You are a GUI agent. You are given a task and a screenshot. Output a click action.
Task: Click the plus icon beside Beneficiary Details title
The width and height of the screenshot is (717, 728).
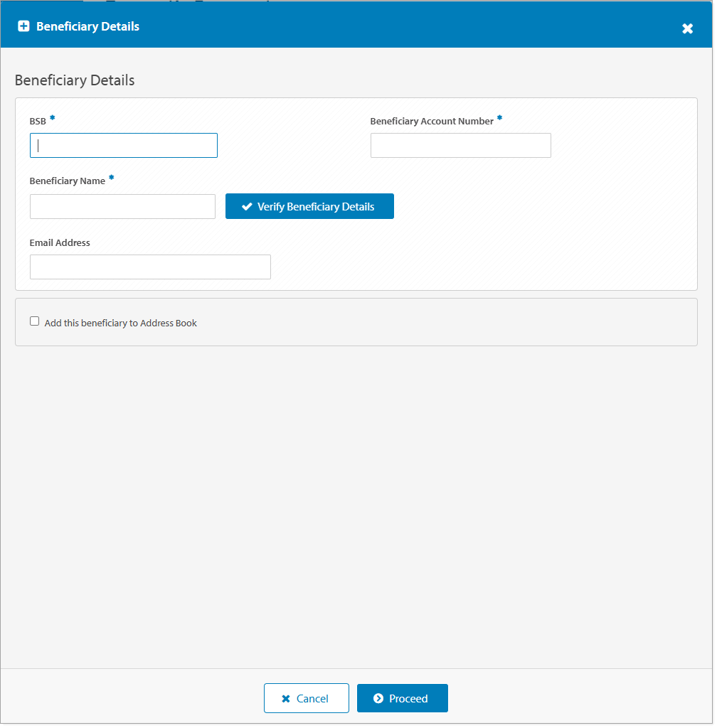pos(23,26)
